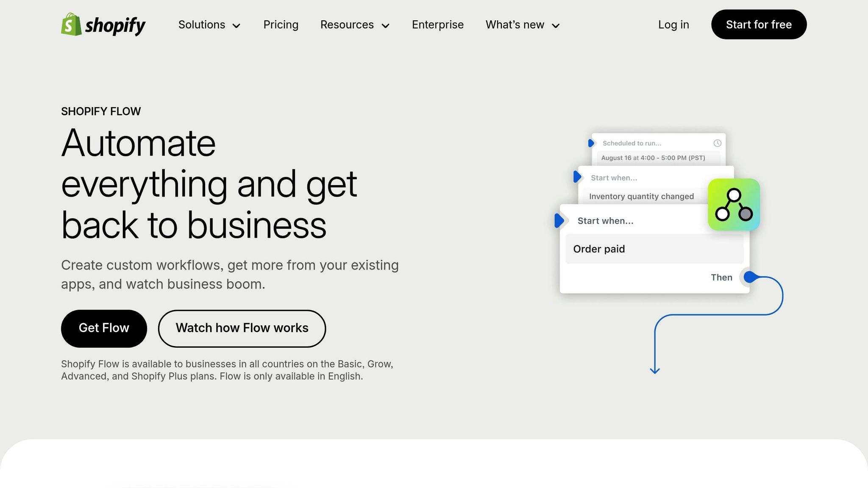Click the green Shopify Flow app icon
The width and height of the screenshot is (868, 488).
click(x=734, y=205)
